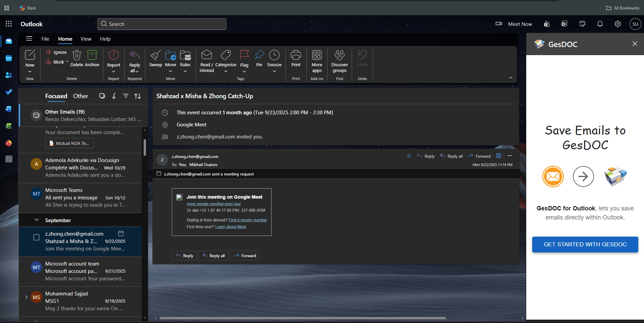Expand Muhammad Sajjad conversation thread

coord(26,297)
